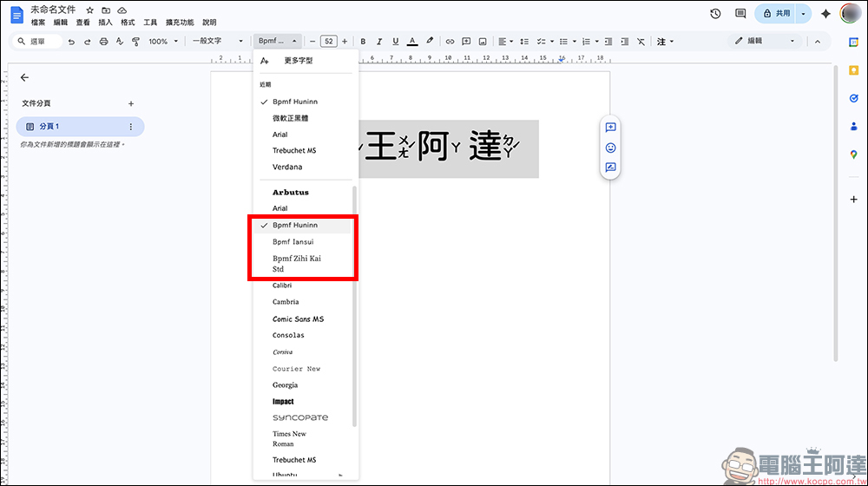The image size is (868, 486).
Task: Check the cloud save status icon
Action: pyautogui.click(x=122, y=10)
